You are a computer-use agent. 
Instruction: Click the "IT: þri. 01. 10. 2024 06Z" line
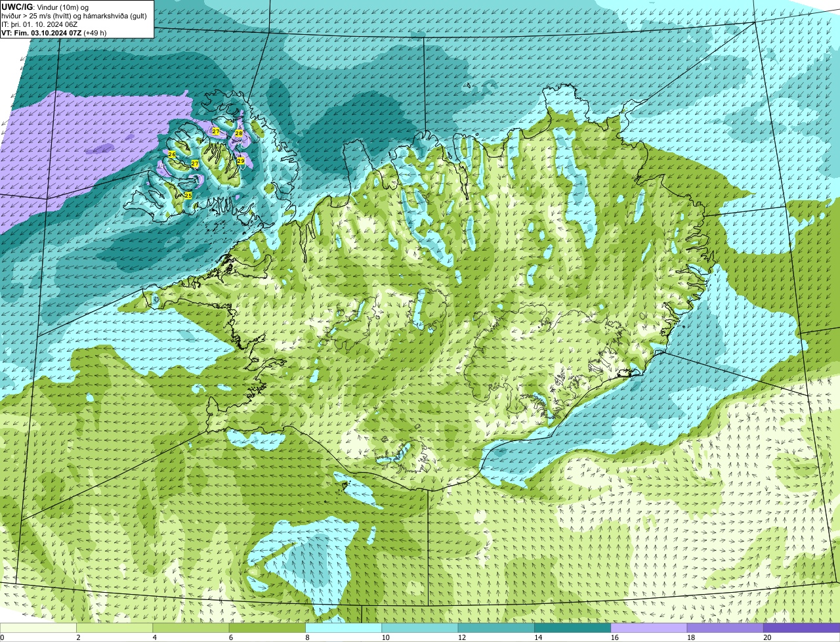coord(40,24)
